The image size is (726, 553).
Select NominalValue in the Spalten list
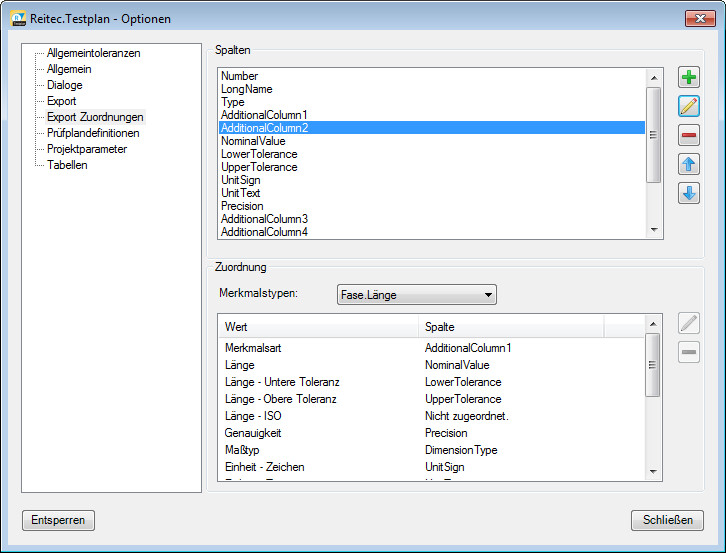(x=253, y=141)
